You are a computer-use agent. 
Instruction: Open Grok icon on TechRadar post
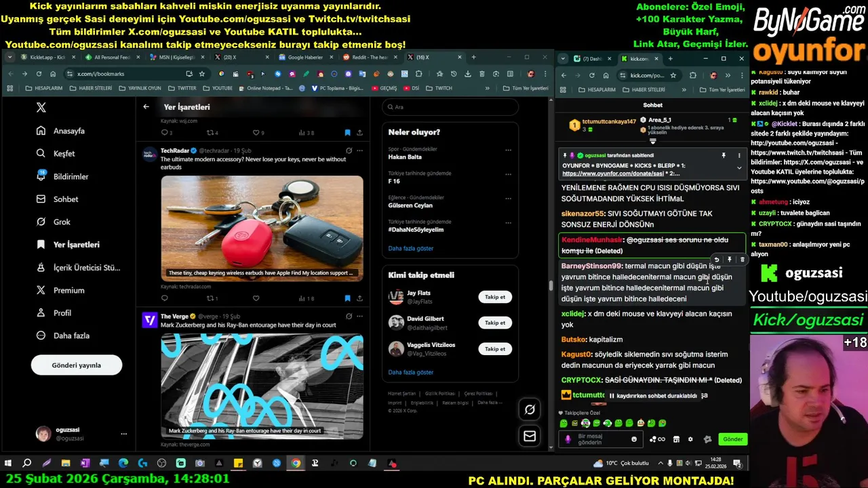click(x=349, y=150)
